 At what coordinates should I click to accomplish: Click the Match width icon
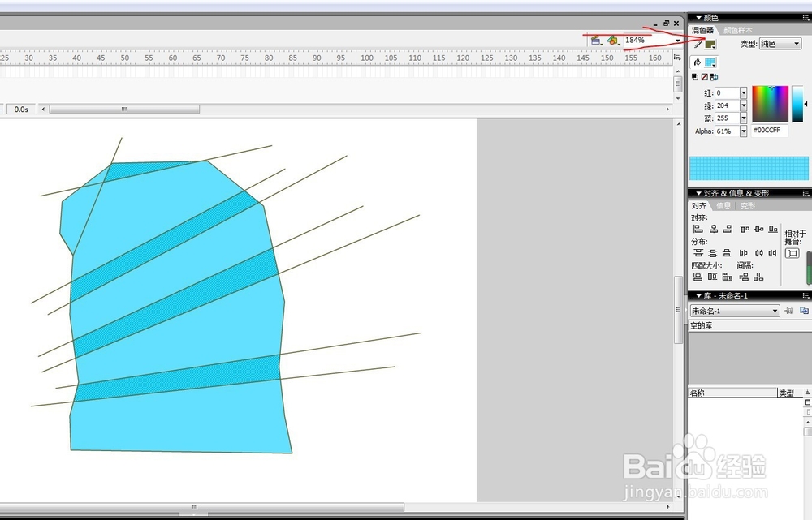click(x=698, y=277)
